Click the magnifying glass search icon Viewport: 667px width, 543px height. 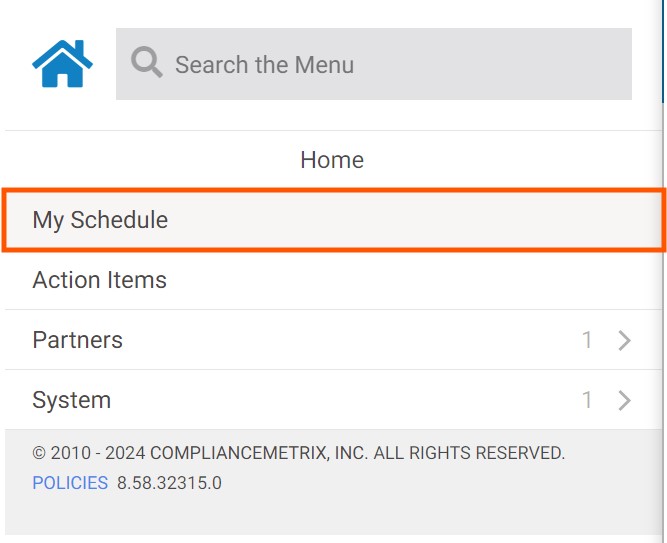[146, 64]
